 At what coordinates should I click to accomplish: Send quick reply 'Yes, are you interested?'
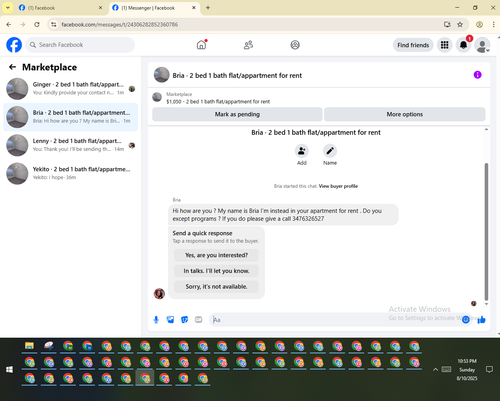216,255
